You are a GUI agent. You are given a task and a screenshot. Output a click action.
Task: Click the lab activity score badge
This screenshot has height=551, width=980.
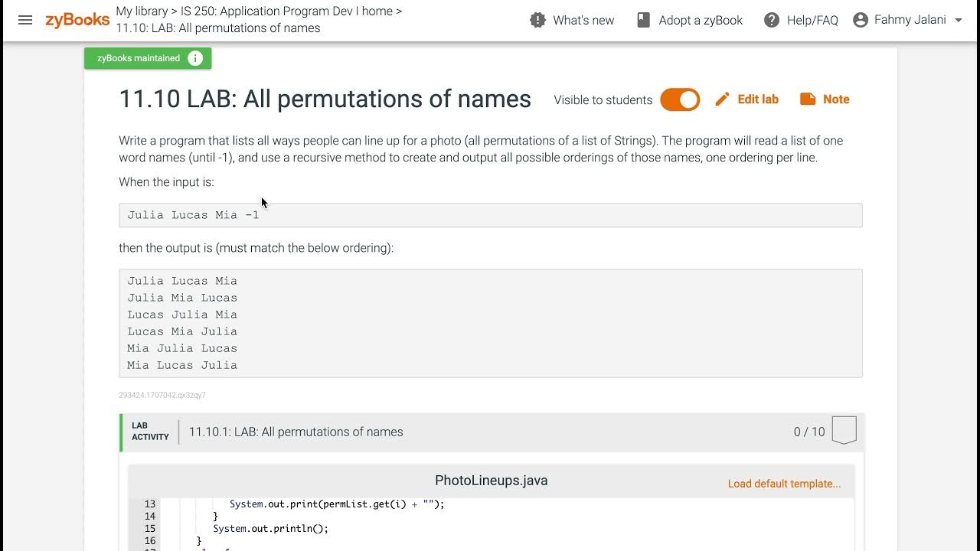pos(844,431)
